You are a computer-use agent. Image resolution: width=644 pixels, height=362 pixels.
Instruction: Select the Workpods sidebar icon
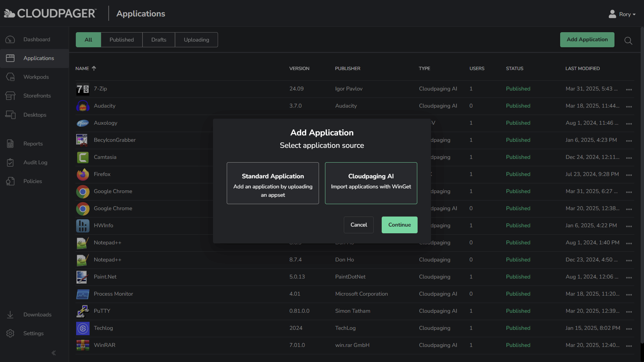coord(10,77)
